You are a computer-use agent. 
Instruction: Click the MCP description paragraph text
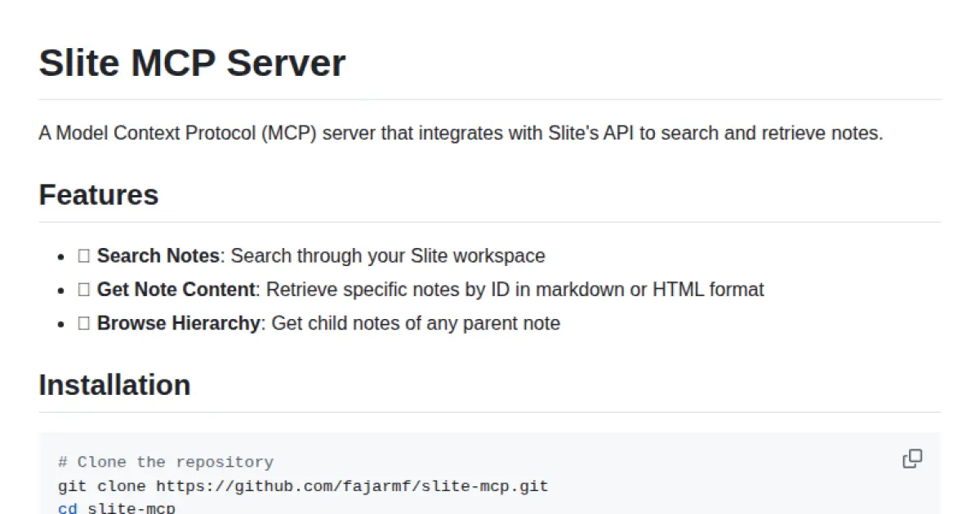tap(460, 133)
